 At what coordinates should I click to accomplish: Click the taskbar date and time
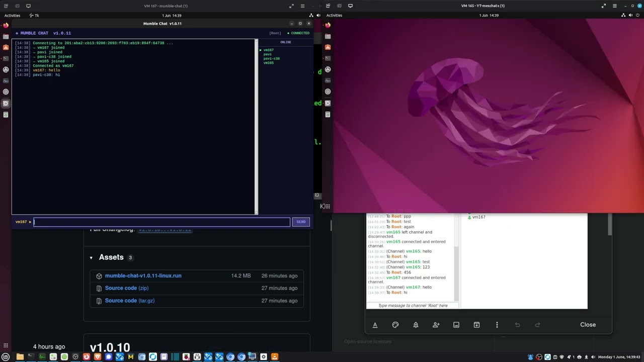click(x=619, y=357)
